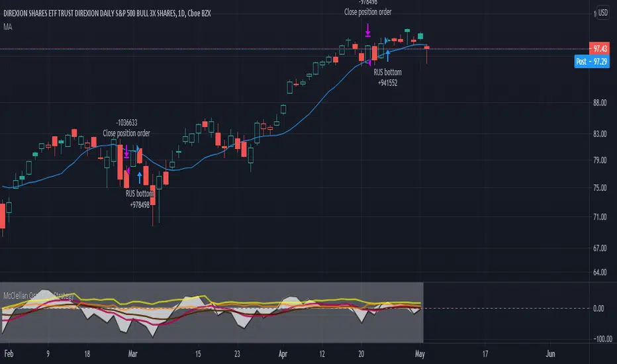Click the 79.00 price axis label

(x=600, y=160)
